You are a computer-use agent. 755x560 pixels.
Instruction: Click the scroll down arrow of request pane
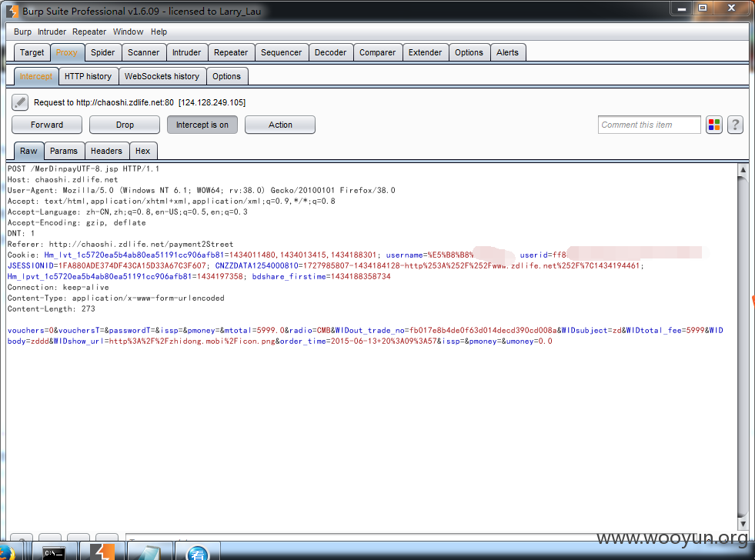tap(743, 523)
